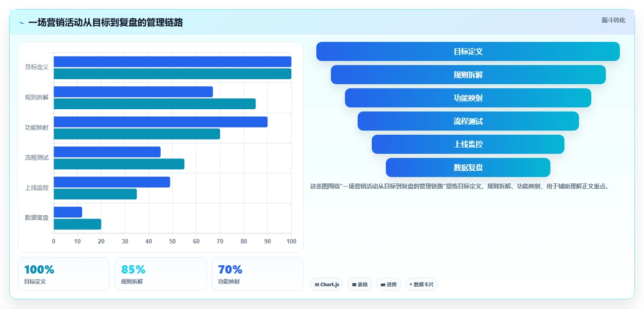644x309 pixels.
Task: Choose the 上线监控 funnel stage
Action: point(468,144)
